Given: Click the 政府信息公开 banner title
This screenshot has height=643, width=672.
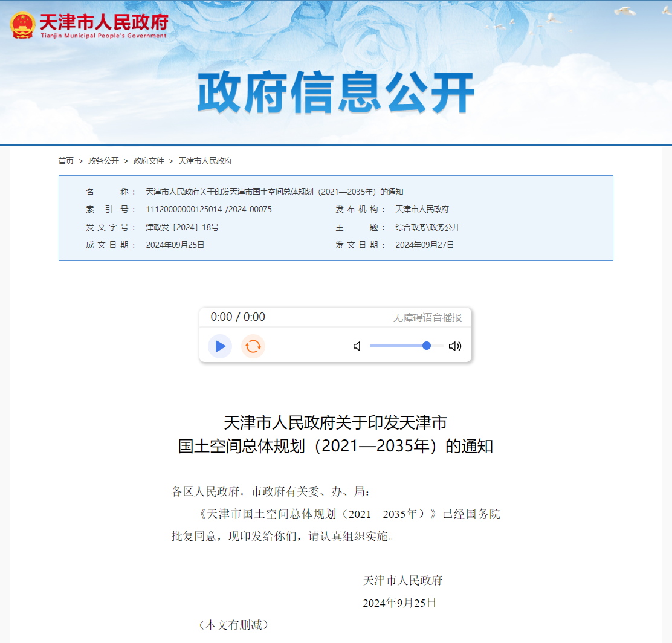Looking at the screenshot, I should [x=336, y=91].
